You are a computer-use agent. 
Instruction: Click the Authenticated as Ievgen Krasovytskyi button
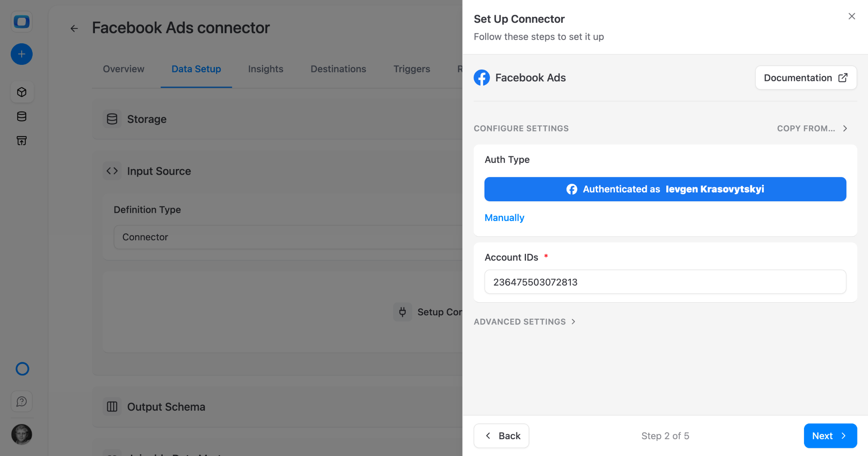665,189
